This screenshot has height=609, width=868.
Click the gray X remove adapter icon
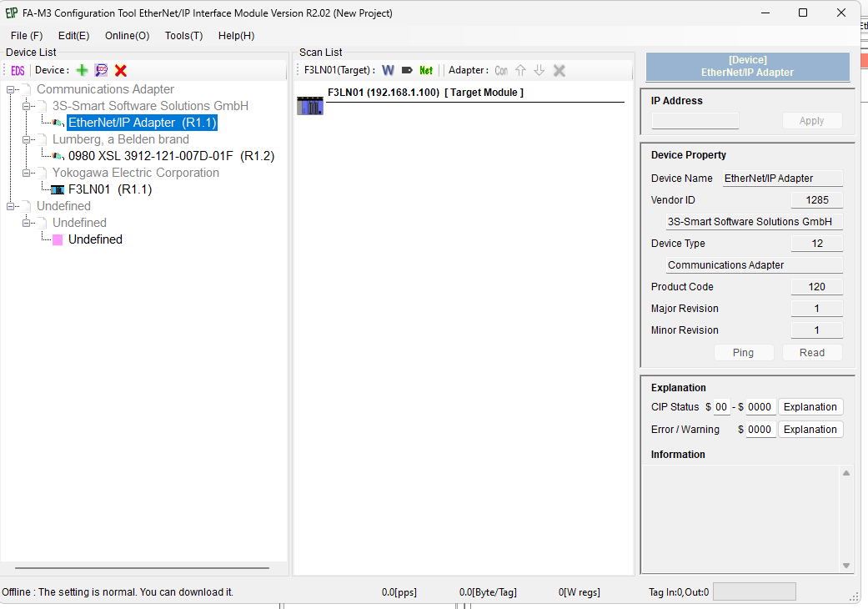tap(559, 70)
